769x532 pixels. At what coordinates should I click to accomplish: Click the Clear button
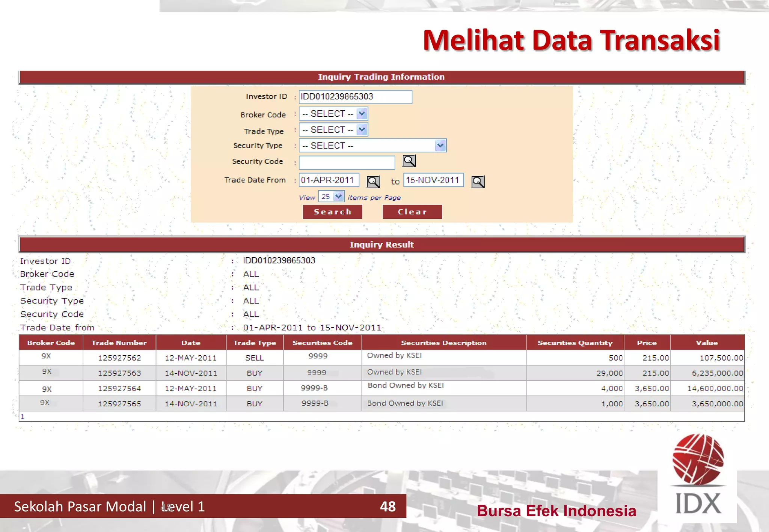pyautogui.click(x=412, y=212)
